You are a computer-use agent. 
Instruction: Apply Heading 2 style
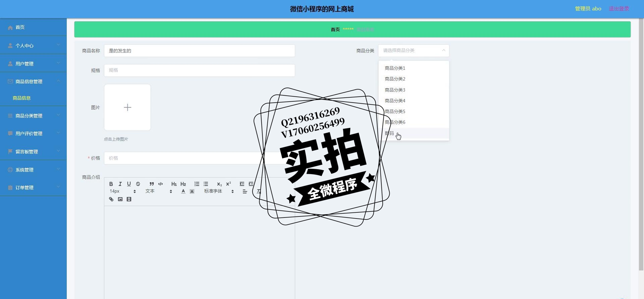coord(183,184)
